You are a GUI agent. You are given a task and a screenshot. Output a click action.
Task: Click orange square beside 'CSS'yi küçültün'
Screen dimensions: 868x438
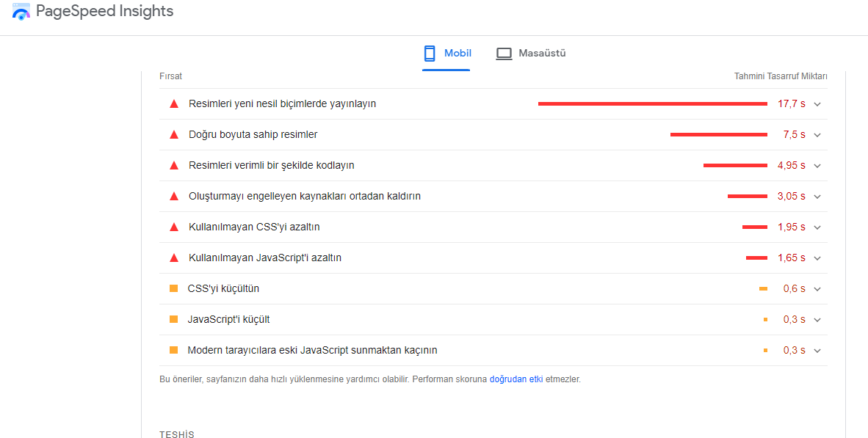174,289
